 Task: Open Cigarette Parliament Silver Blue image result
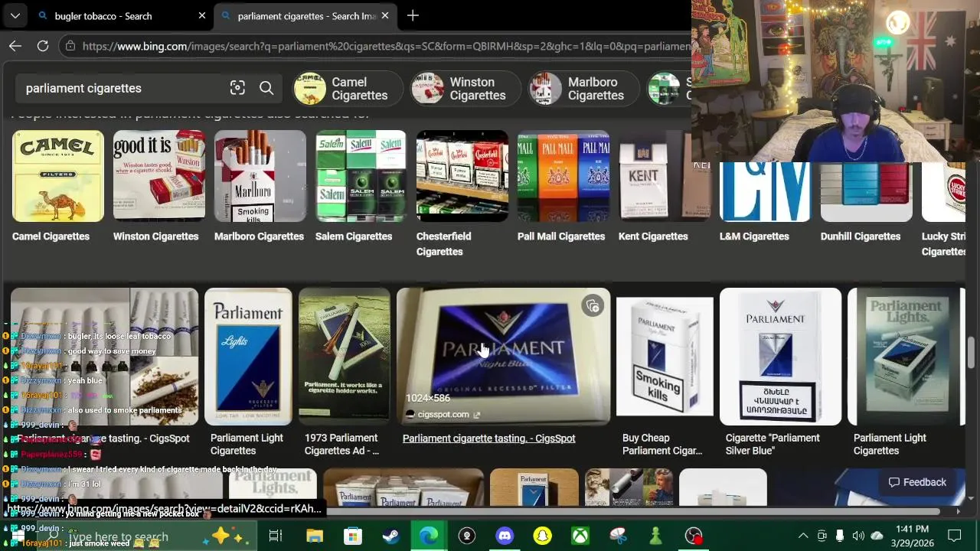coord(781,357)
